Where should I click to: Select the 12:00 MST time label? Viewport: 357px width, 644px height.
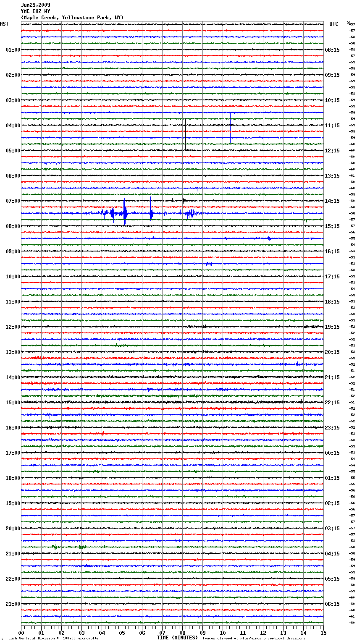(x=13, y=327)
